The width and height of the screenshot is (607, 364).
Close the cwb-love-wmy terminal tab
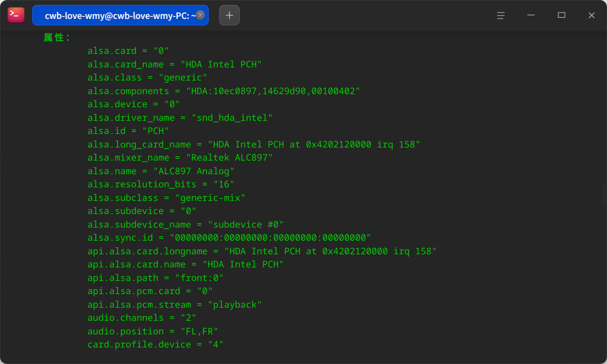[200, 15]
